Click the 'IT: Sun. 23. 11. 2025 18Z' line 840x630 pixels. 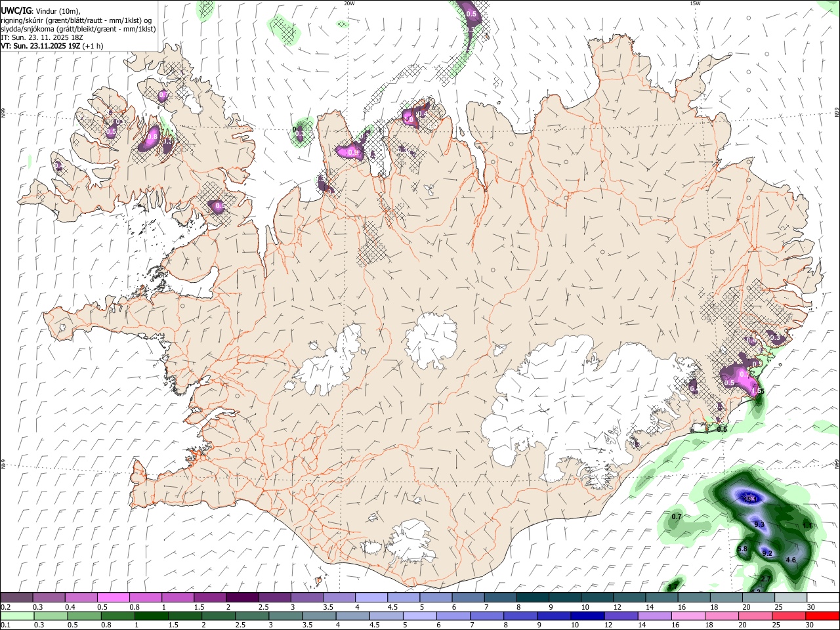[x=41, y=37]
